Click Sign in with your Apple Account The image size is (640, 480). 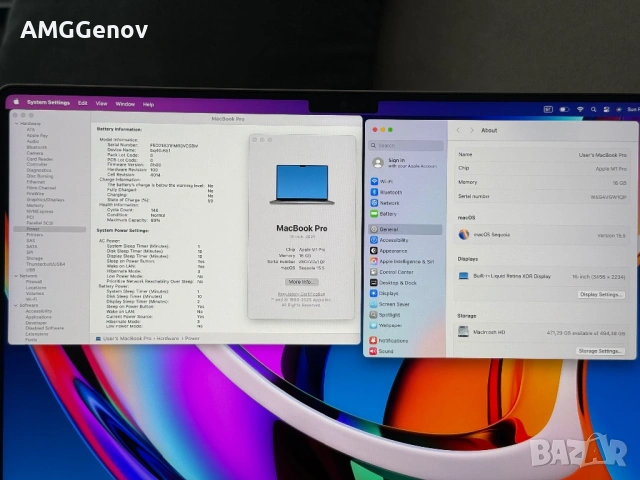pos(405,163)
